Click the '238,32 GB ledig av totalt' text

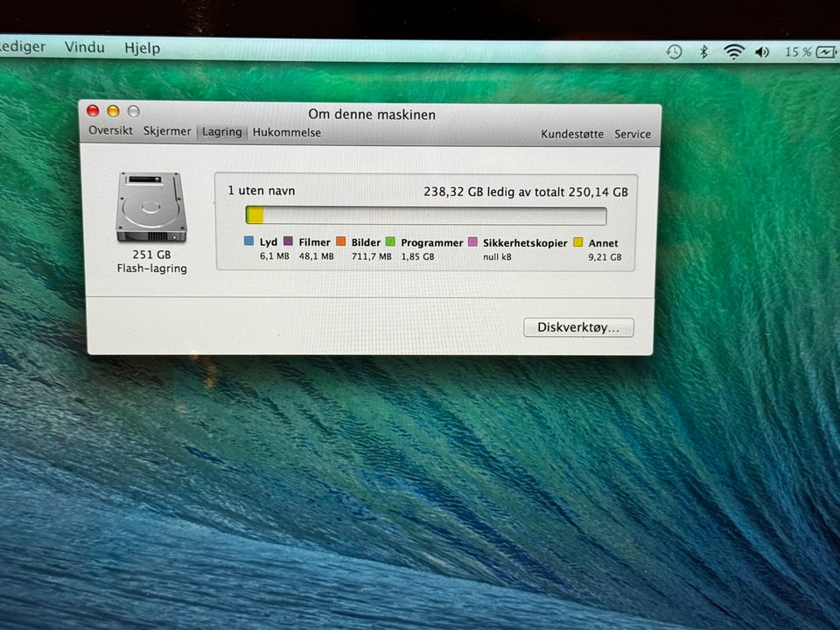tap(493, 192)
